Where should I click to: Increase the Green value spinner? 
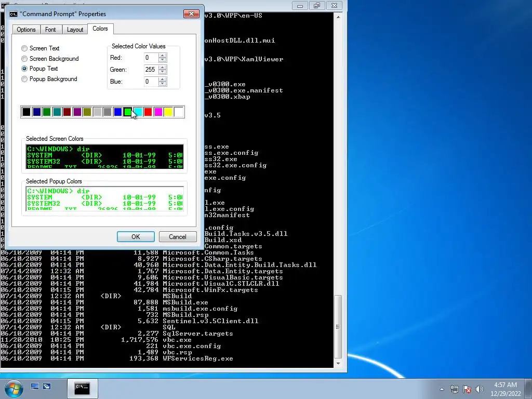click(x=163, y=67)
